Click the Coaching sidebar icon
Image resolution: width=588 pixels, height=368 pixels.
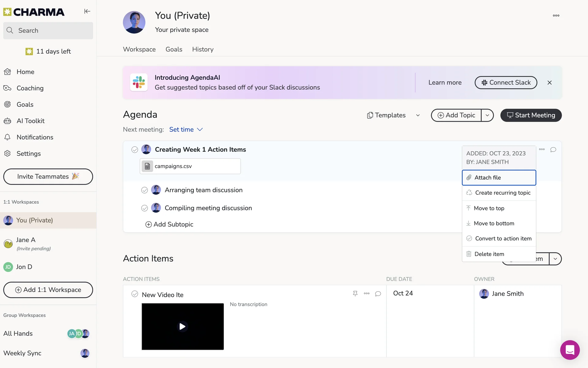(7, 88)
